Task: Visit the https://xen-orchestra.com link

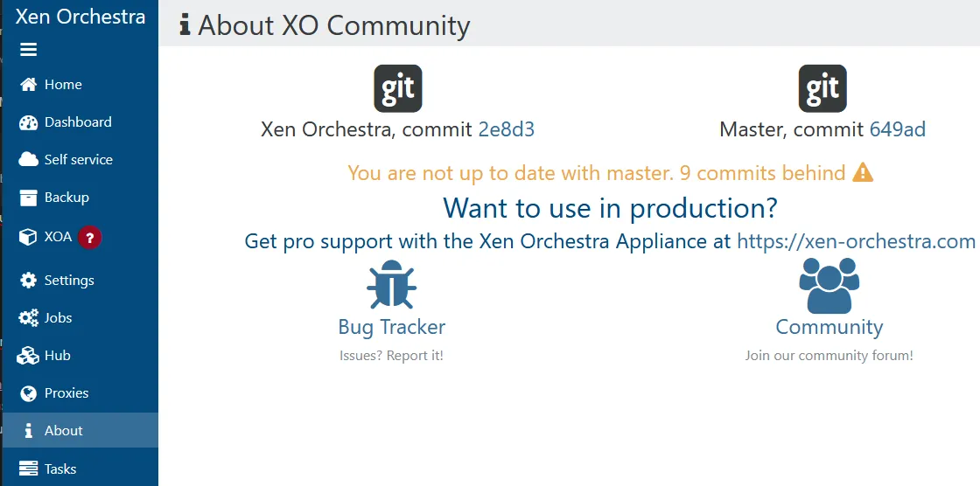Action: point(856,241)
